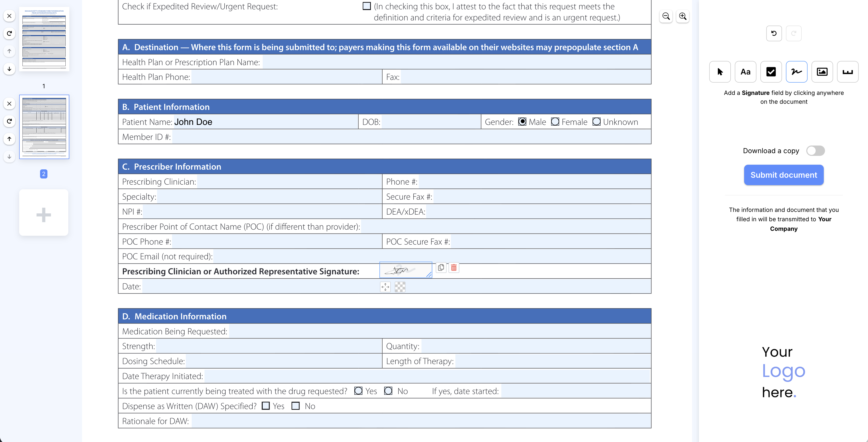Move page 2 up in order
This screenshot has width=868, height=442.
point(9,139)
